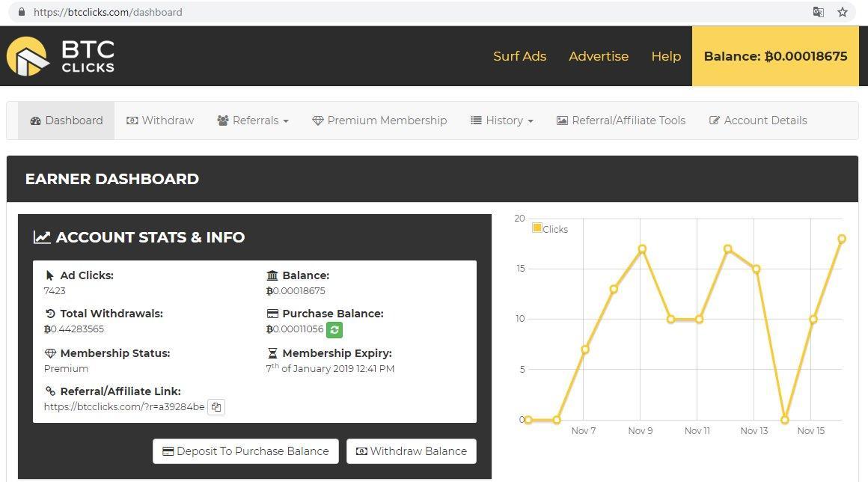
Task: Select the referral link text btcclicks.com/?r=a39284be
Action: [124, 406]
